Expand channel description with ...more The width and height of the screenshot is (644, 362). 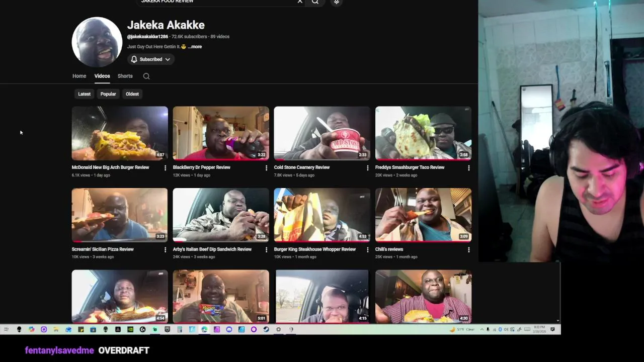click(x=195, y=47)
